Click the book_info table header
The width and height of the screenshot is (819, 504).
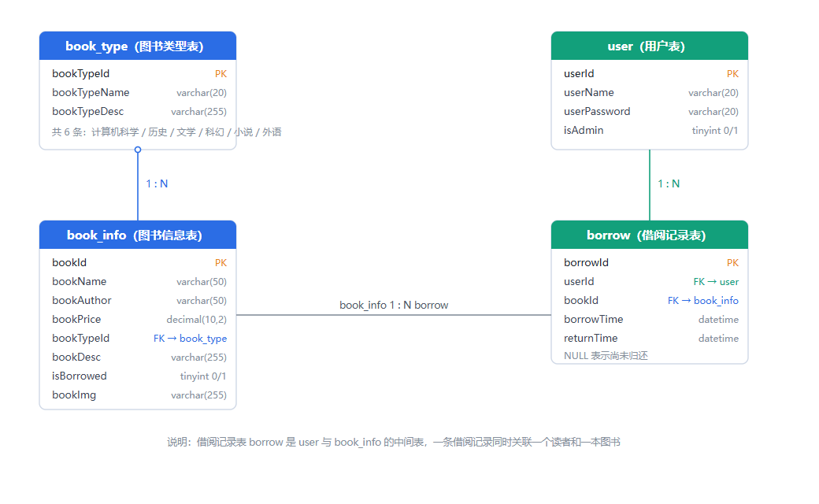pyautogui.click(x=137, y=235)
